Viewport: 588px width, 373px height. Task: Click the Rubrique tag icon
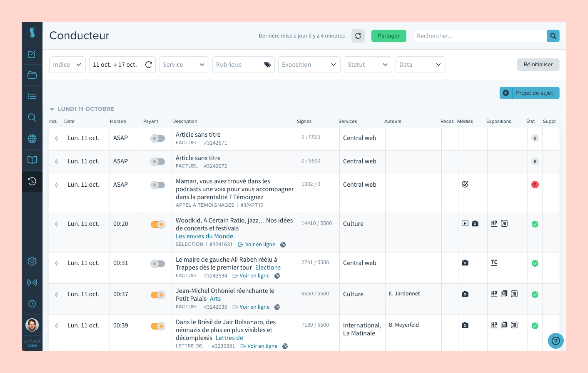pos(267,65)
